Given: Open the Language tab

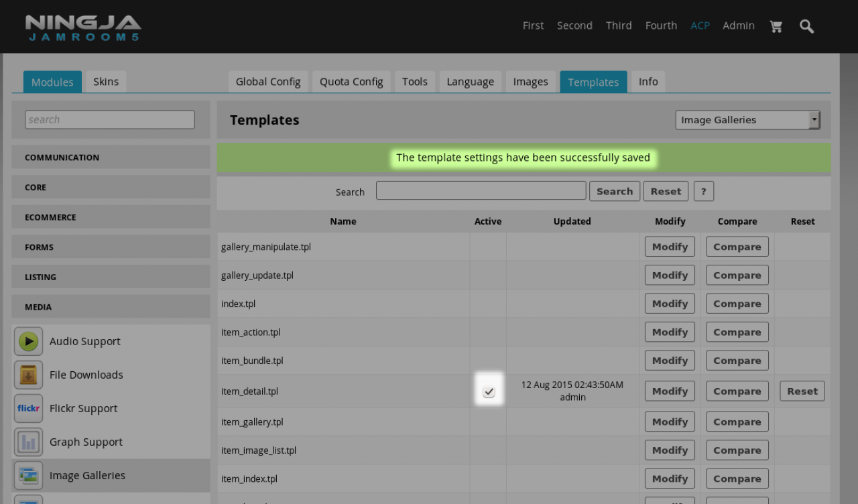Looking at the screenshot, I should coord(471,82).
